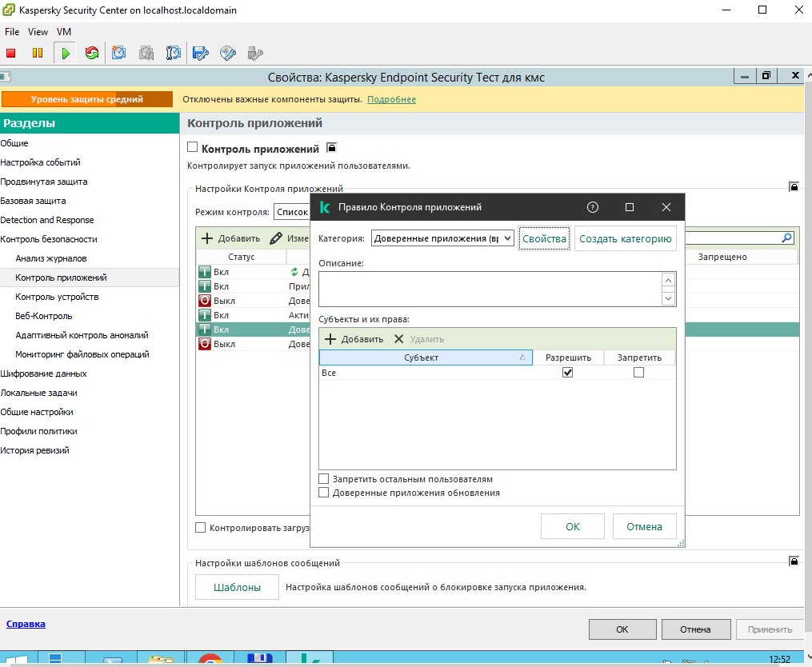The width and height of the screenshot is (812, 667).
Task: Click the Restart VM red-green arrows icon
Action: [92, 53]
